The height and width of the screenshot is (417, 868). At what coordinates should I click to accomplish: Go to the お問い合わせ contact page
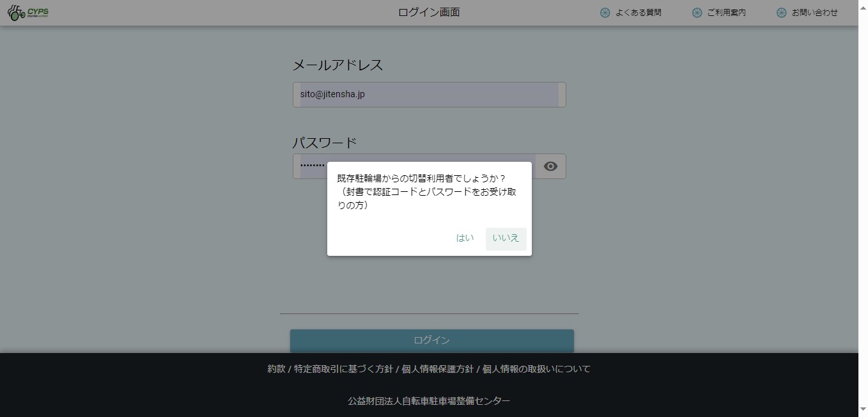pyautogui.click(x=814, y=13)
